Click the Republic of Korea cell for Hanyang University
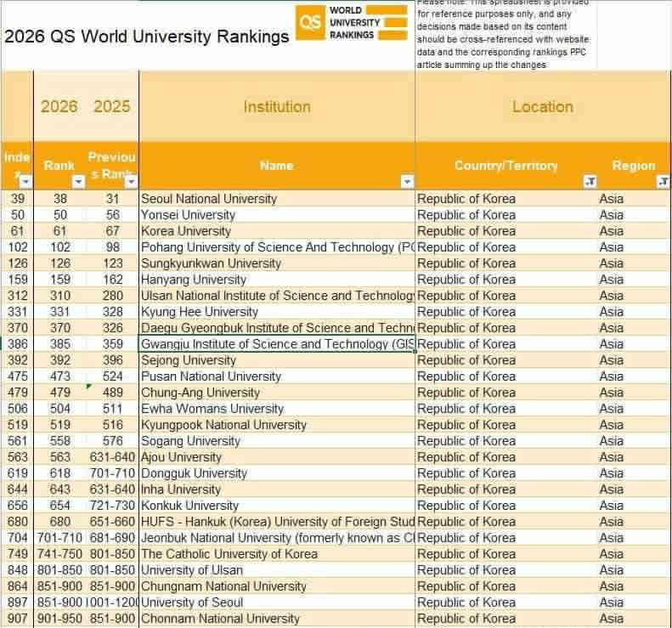The width and height of the screenshot is (672, 628). pyautogui.click(x=466, y=280)
